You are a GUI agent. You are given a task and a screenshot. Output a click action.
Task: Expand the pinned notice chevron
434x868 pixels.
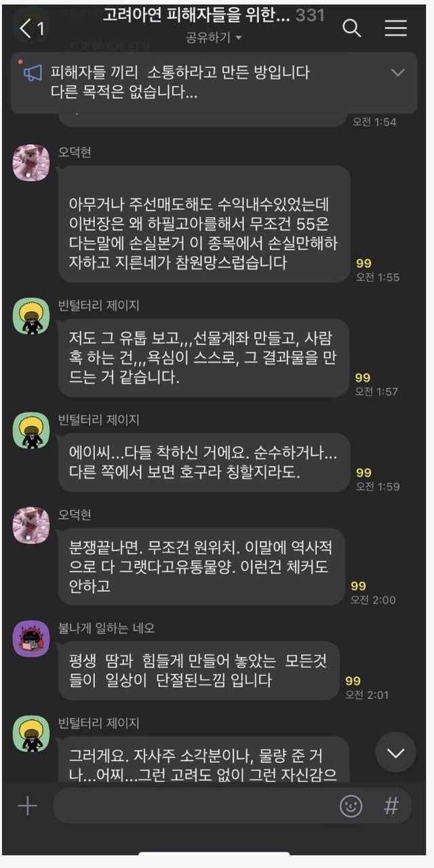tap(398, 73)
